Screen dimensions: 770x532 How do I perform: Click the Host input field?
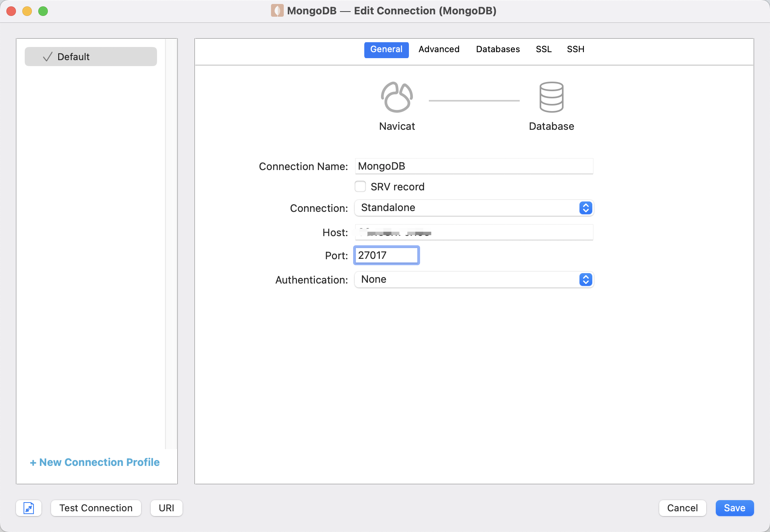(x=474, y=232)
